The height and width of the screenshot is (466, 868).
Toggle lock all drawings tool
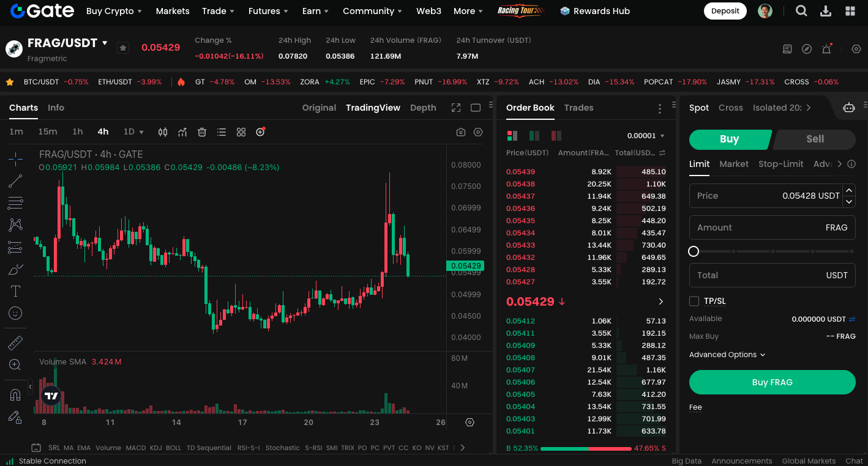tap(15, 417)
